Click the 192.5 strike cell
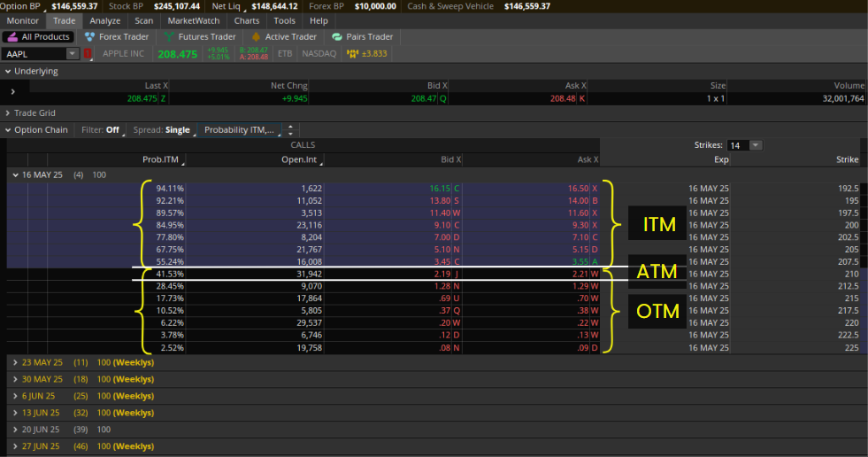This screenshot has height=457, width=868. (848, 189)
